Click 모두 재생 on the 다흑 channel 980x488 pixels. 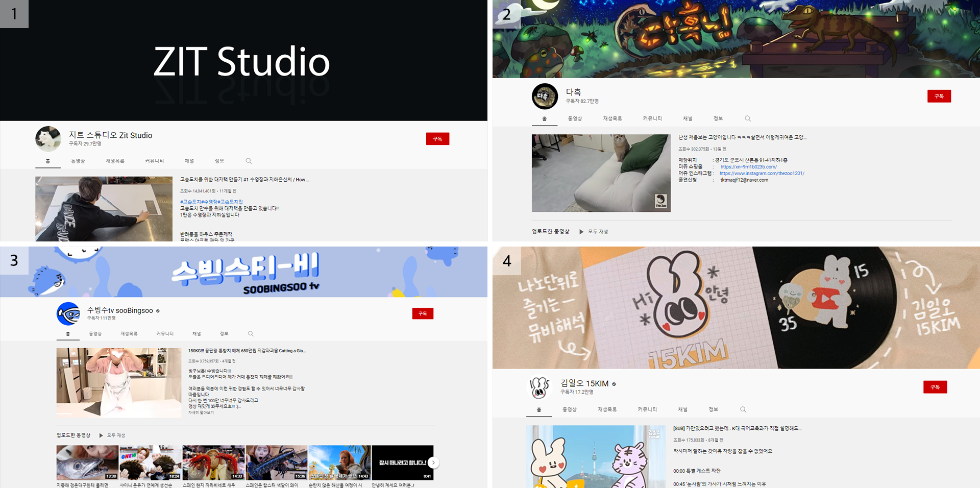[x=598, y=232]
